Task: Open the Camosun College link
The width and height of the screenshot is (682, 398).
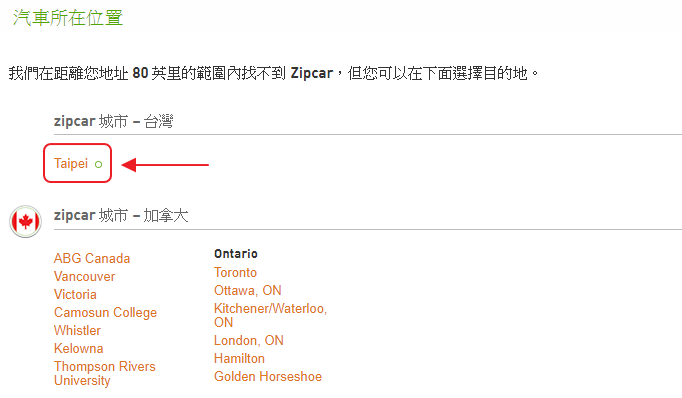Action: pyautogui.click(x=105, y=313)
